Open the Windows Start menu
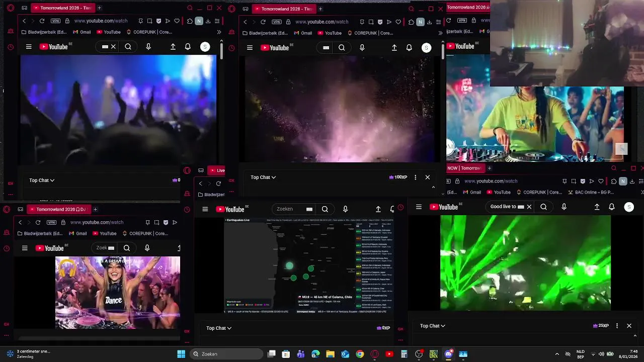Image resolution: width=644 pixels, height=362 pixels. pyautogui.click(x=181, y=354)
